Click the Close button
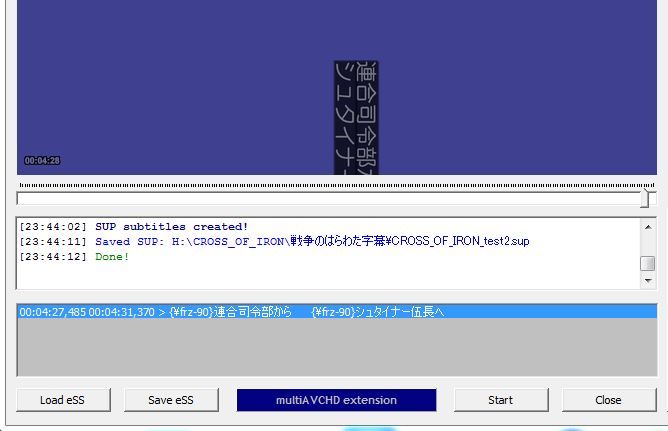 coord(608,400)
